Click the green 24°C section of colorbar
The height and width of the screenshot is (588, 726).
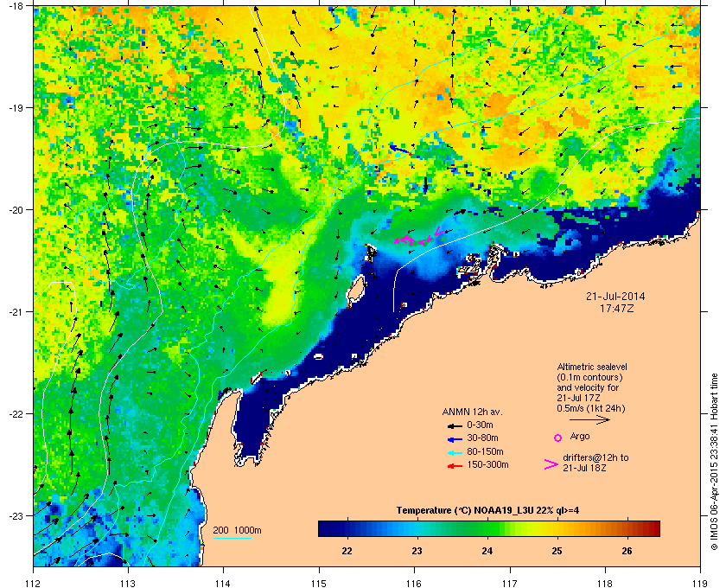point(486,528)
